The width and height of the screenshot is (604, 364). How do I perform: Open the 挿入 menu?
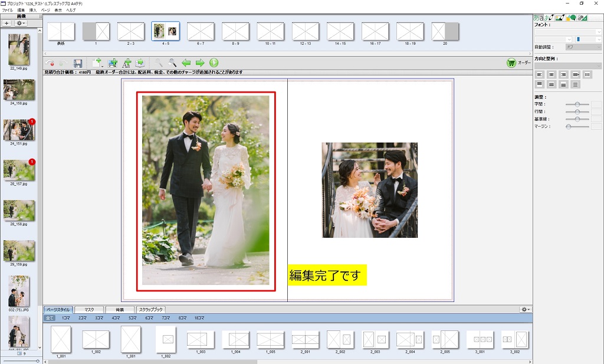[33, 11]
